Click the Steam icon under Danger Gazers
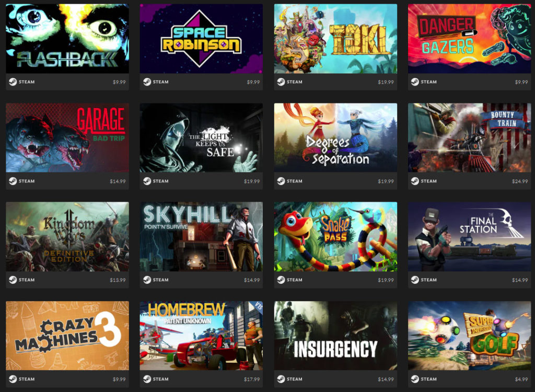Viewport: 535px width, 392px height. click(x=415, y=82)
